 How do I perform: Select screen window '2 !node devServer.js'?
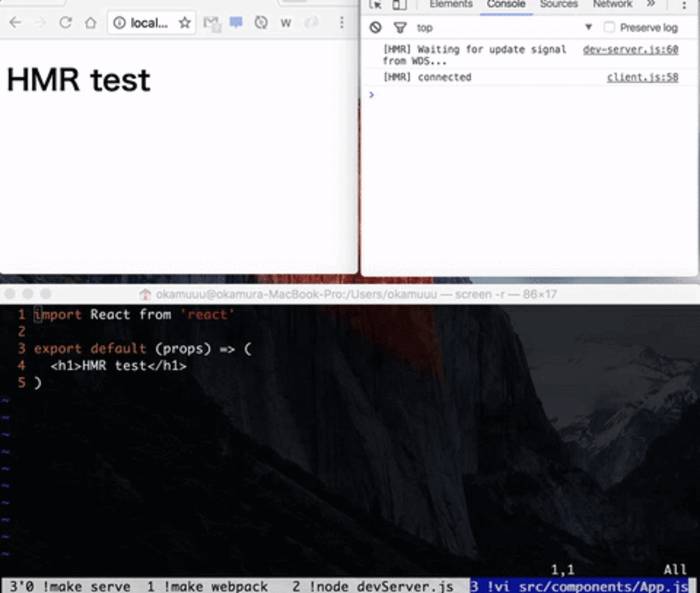(x=373, y=586)
